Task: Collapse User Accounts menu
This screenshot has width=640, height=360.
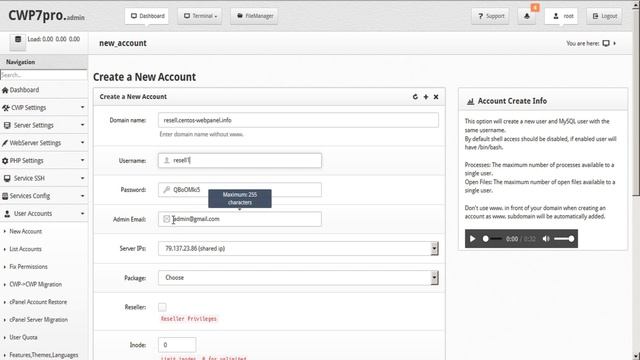Action: [x=44, y=213]
